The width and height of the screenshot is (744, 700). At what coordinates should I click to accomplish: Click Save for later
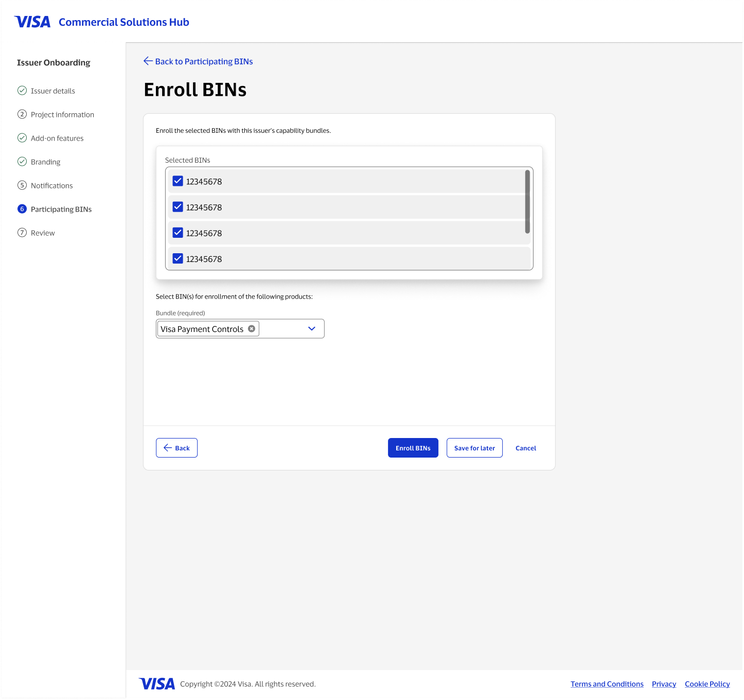pyautogui.click(x=474, y=448)
